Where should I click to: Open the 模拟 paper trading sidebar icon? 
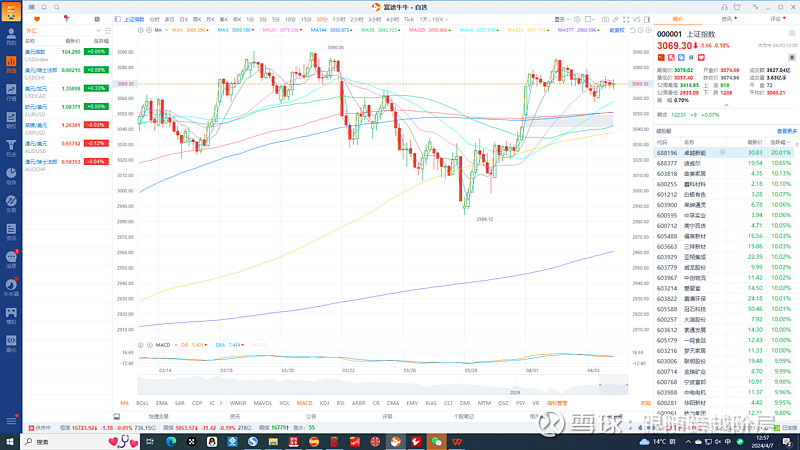[x=11, y=315]
